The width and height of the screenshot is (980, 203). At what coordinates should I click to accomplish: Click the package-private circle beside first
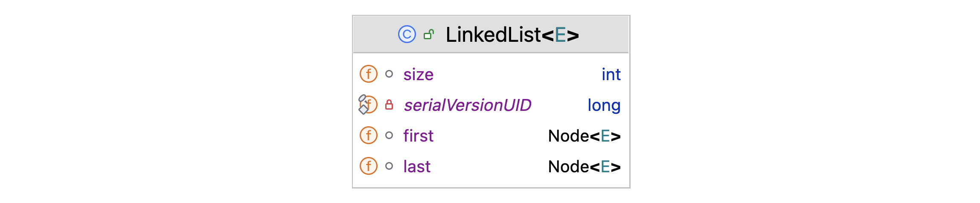coord(389,135)
